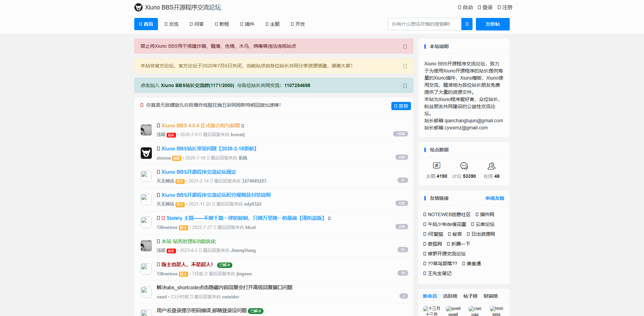The height and width of the screenshot is (316, 644).
Task: Dismiss the站长交流群 announcement bar
Action: tap(405, 85)
